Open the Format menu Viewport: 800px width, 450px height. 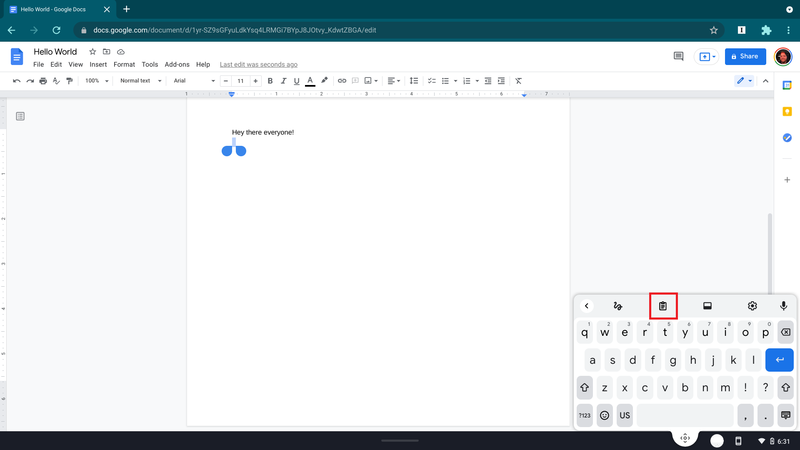point(124,64)
